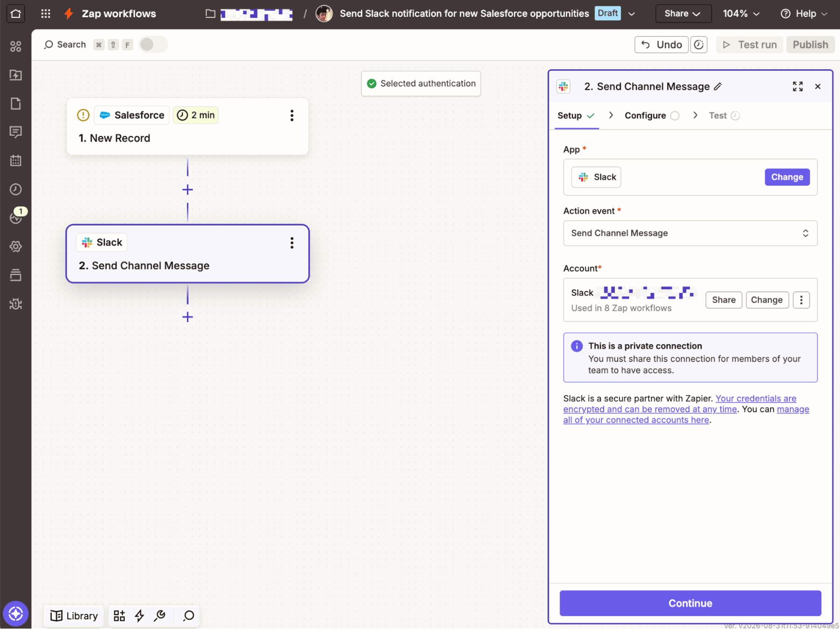Open the 104% zoom level dropdown
The image size is (840, 629).
(741, 13)
